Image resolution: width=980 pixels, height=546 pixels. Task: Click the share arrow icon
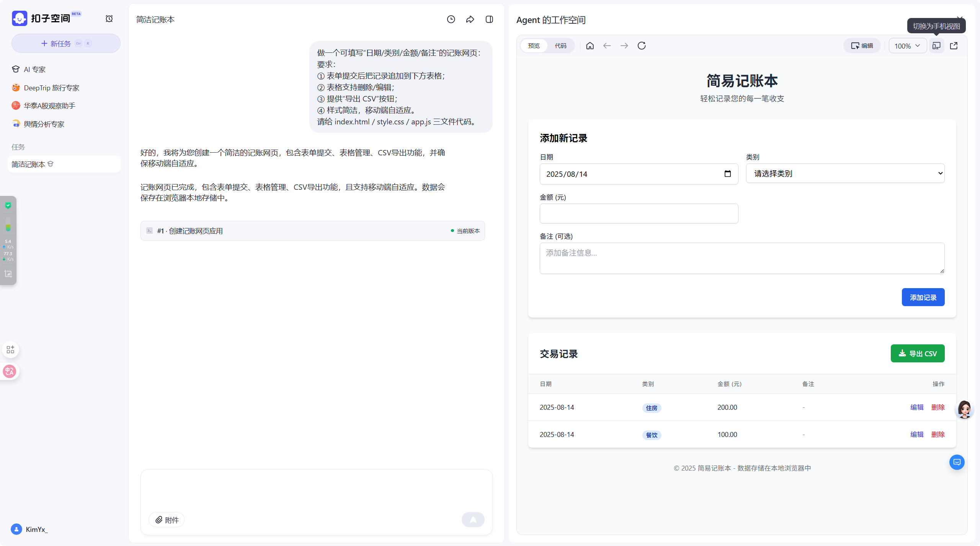(x=470, y=20)
